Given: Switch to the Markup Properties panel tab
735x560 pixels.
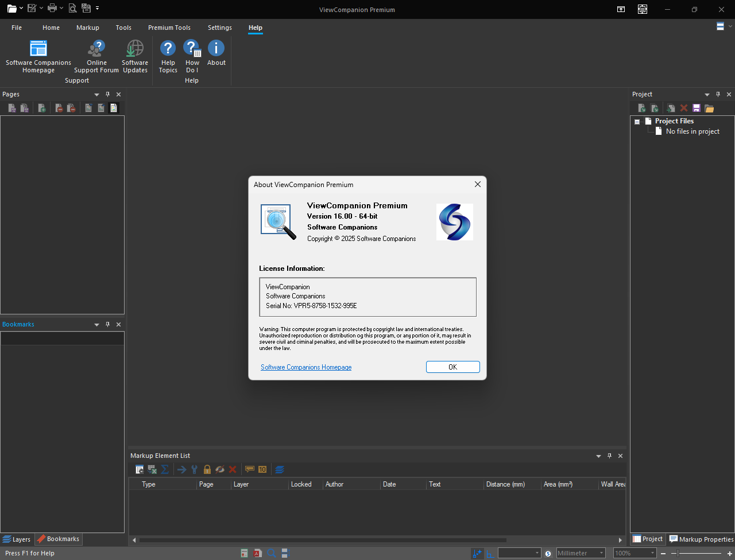Looking at the screenshot, I should click(x=701, y=539).
